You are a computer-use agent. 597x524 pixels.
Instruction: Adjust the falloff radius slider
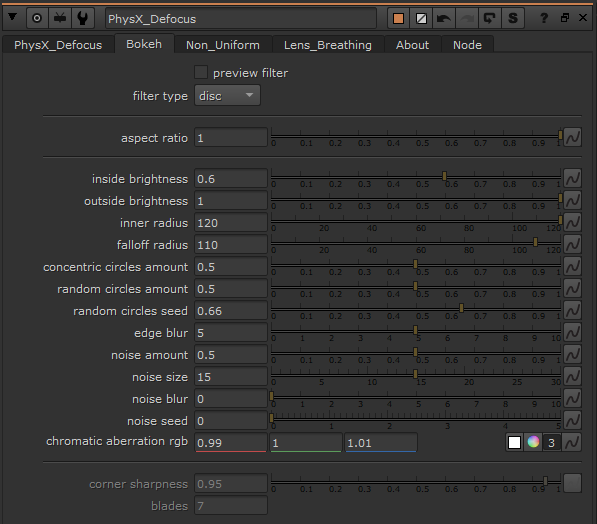point(416,244)
